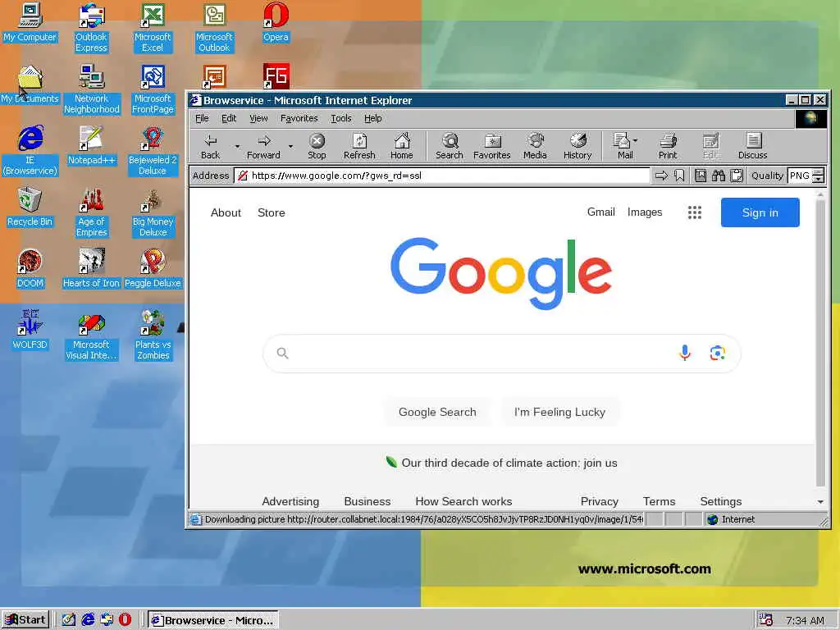Viewport: 840px width, 630px height.
Task: Open the Favorites menu
Action: (299, 118)
